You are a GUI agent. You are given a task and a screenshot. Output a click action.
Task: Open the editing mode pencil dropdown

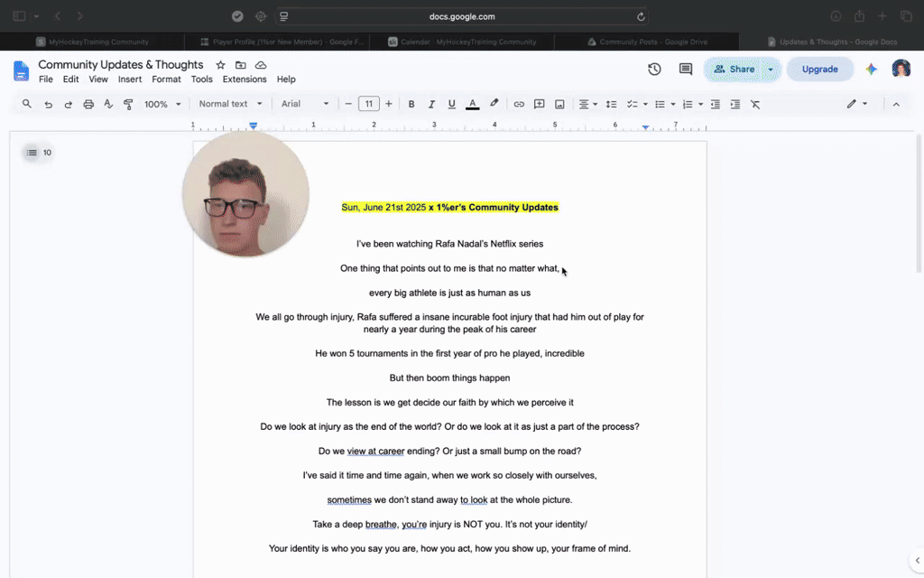pyautogui.click(x=857, y=104)
